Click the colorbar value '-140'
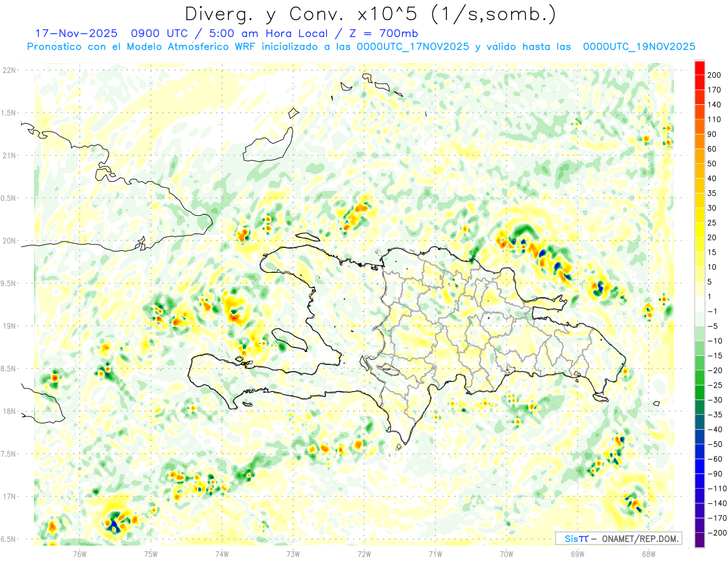Image resolution: width=728 pixels, height=562 pixels. [717, 503]
